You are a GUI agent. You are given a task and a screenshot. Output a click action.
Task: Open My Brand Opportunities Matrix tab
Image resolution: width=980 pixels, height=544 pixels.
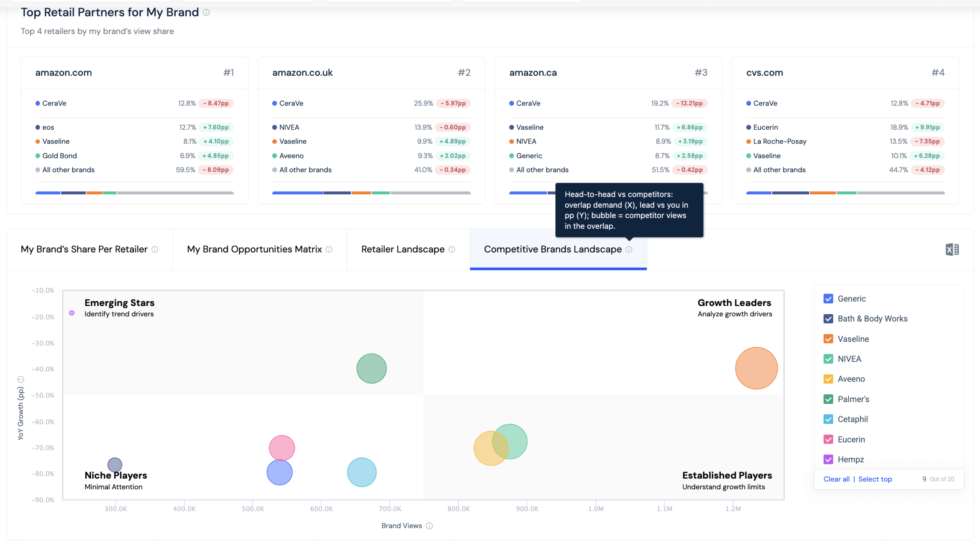tap(254, 249)
